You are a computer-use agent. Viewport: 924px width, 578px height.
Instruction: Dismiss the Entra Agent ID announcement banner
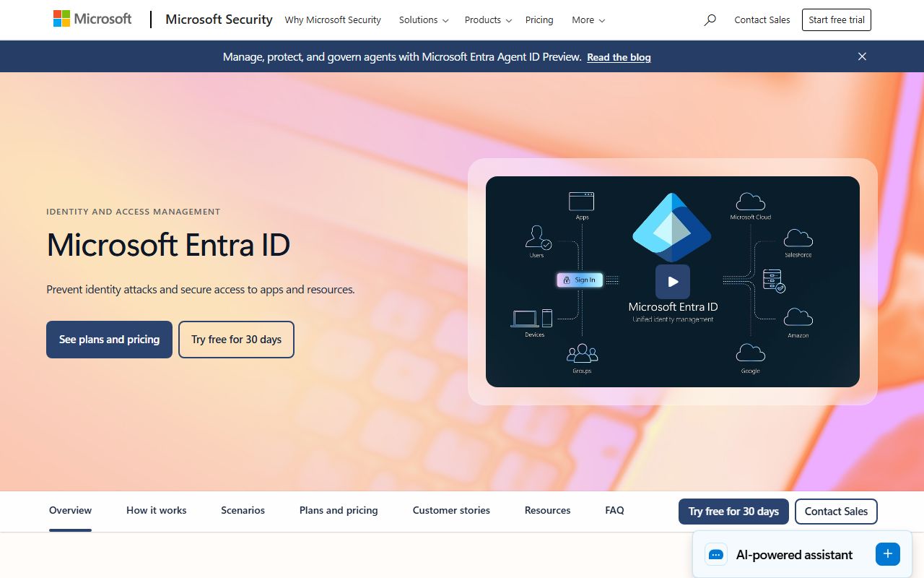tap(862, 56)
